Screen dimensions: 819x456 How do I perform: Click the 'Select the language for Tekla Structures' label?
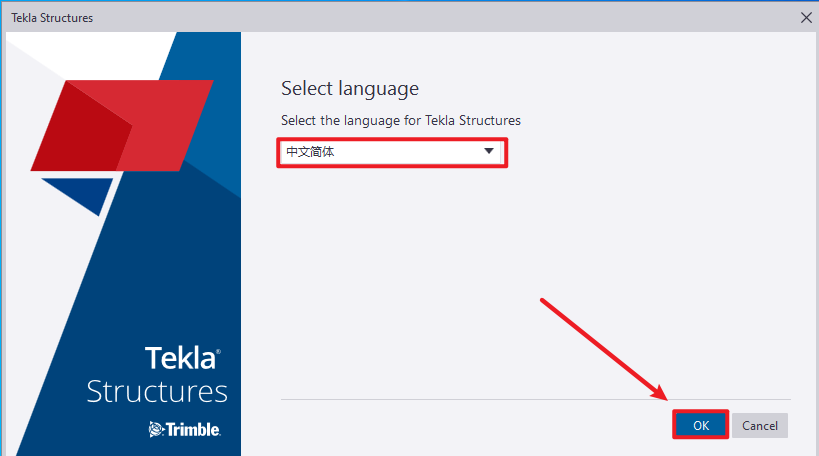tap(400, 120)
